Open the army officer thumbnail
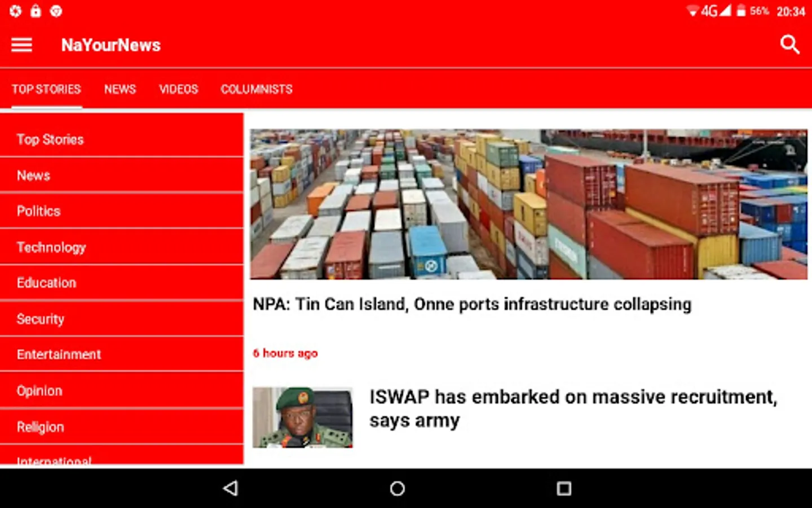This screenshot has height=508, width=812. click(x=303, y=417)
